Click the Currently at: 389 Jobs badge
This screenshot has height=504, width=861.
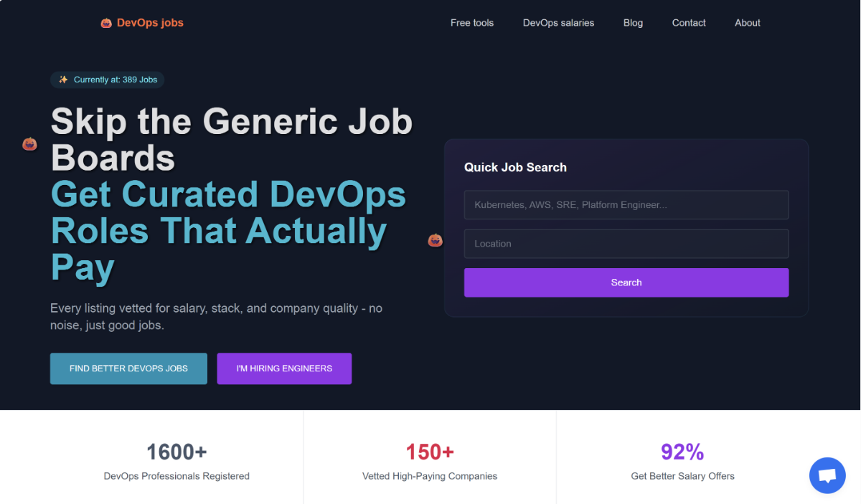108,79
